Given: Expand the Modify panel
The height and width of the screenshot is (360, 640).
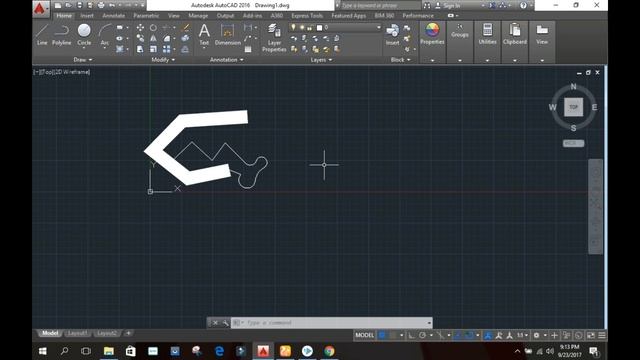Looking at the screenshot, I should click(x=163, y=60).
